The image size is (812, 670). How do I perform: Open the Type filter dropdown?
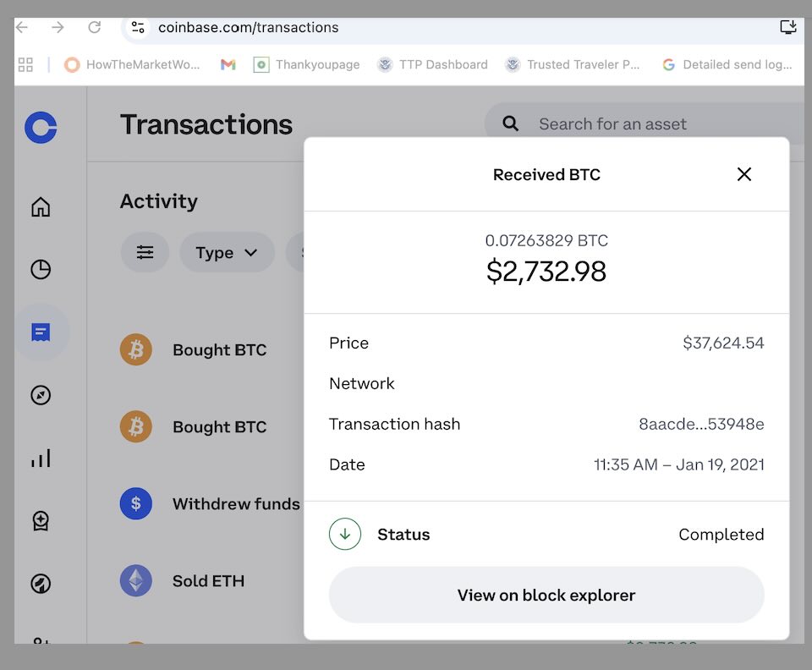pyautogui.click(x=227, y=252)
